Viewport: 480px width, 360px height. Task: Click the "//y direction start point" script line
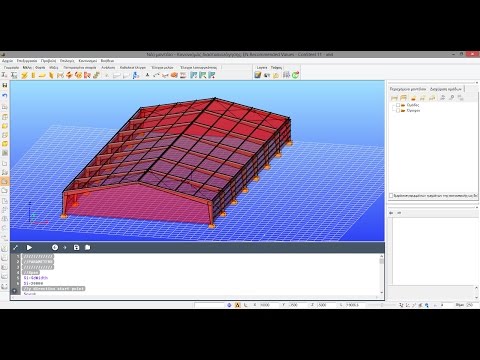tap(54, 289)
